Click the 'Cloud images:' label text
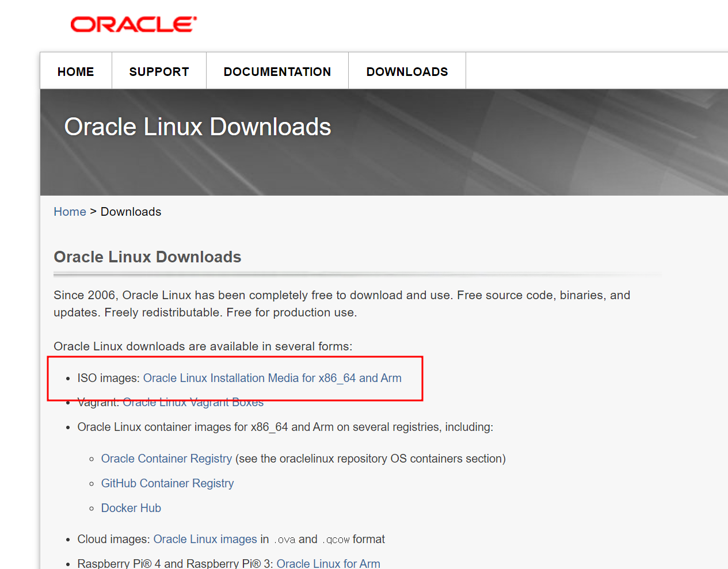Viewport: 728px width, 569px height. 113,539
